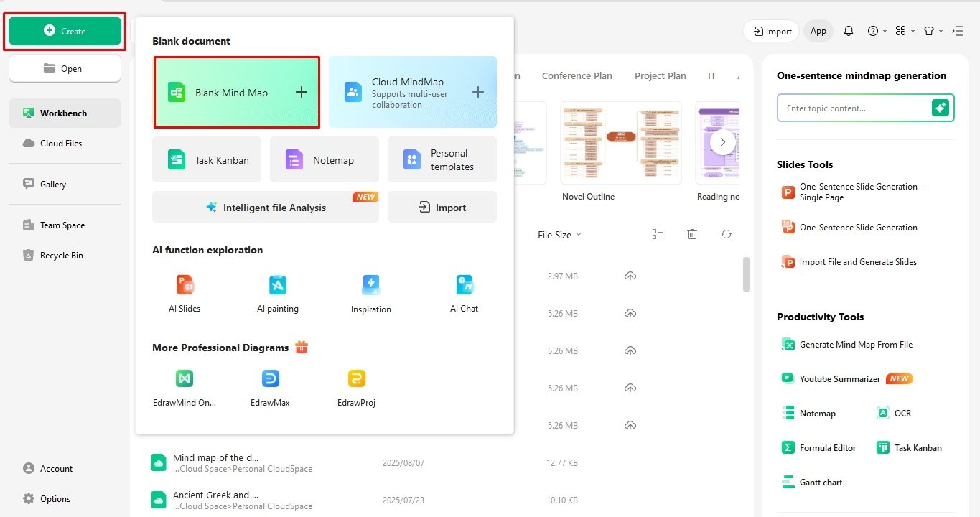Launch EdrawMind Online diagram app
Image resolution: width=980 pixels, height=517 pixels.
click(185, 388)
